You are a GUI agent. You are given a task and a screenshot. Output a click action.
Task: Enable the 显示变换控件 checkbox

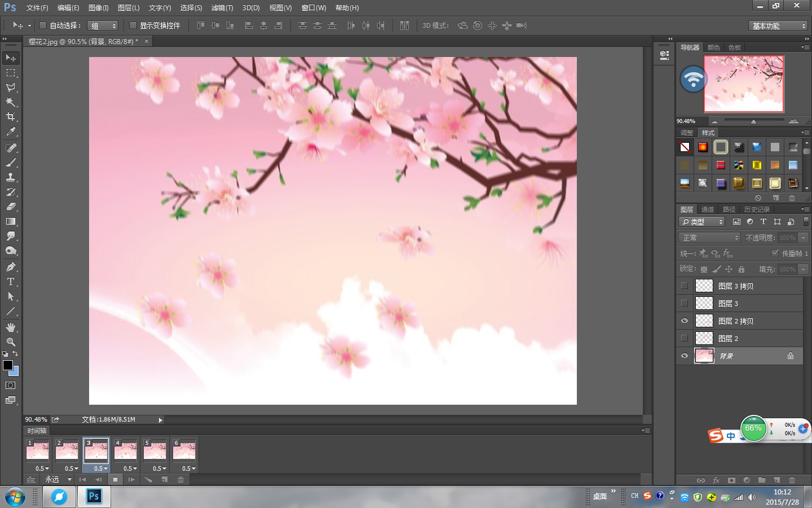point(133,25)
